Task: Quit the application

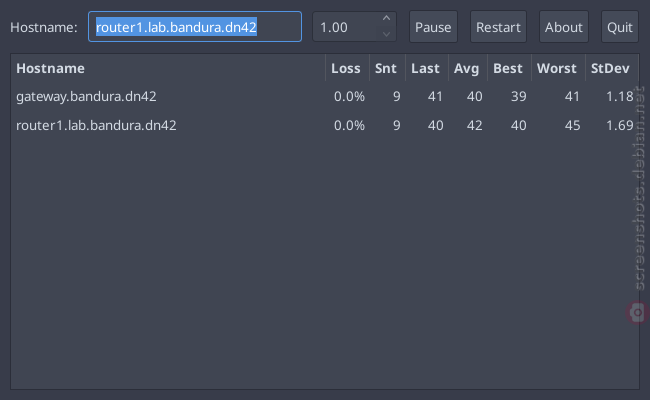Action: pos(620,27)
